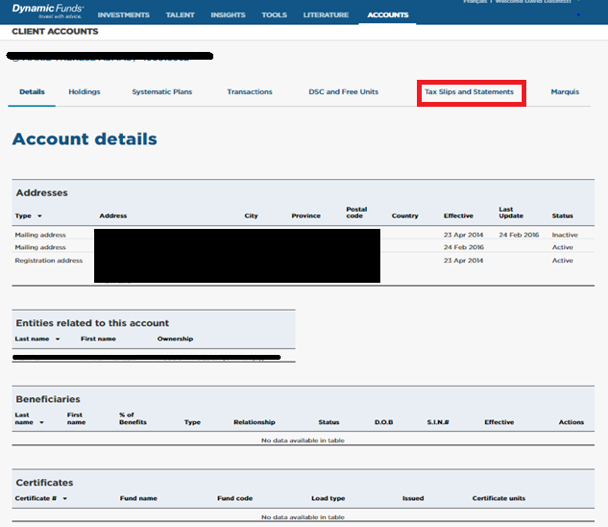Switch to the Holdings tab
This screenshot has height=527, width=608.
[84, 92]
